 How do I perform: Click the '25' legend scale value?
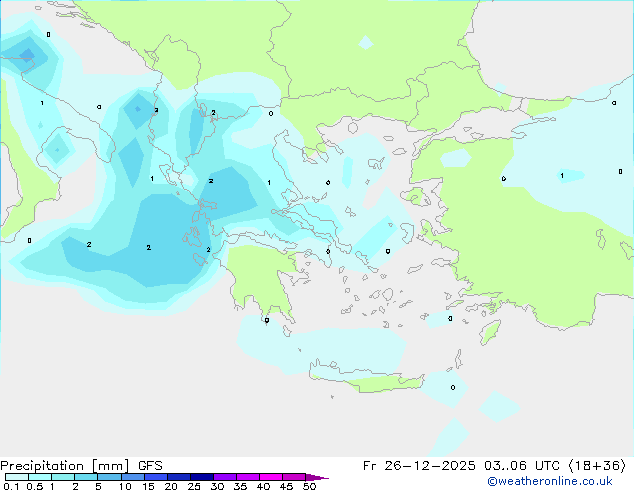[x=194, y=486]
